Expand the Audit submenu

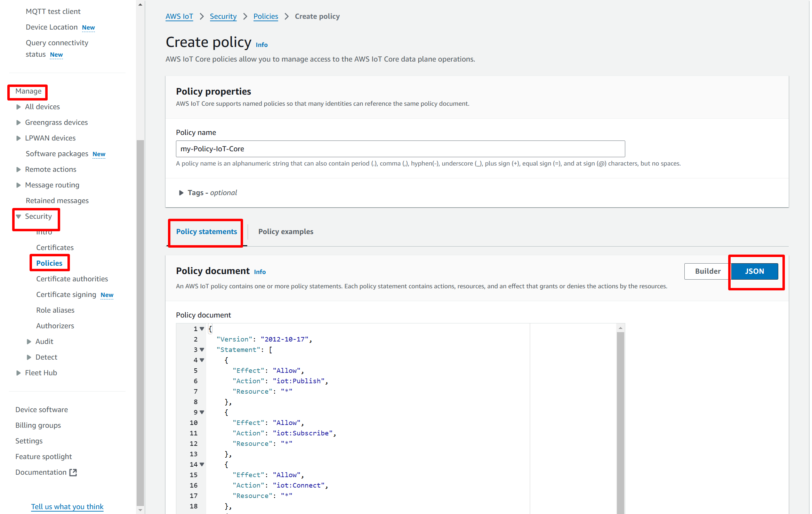click(29, 342)
